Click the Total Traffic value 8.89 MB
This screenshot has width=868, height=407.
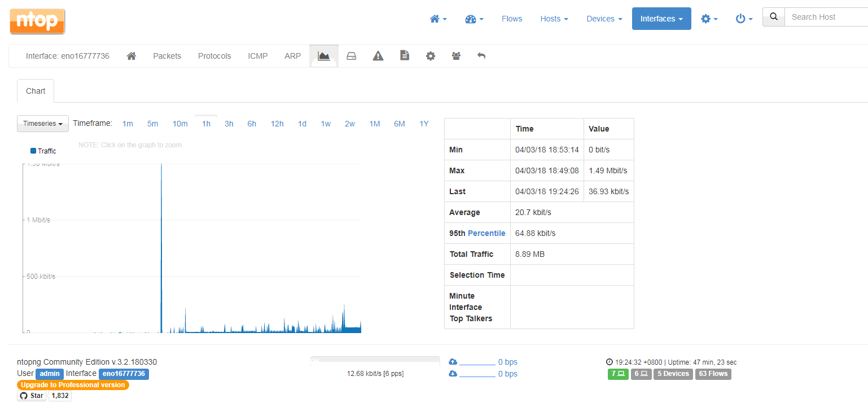[x=530, y=254]
